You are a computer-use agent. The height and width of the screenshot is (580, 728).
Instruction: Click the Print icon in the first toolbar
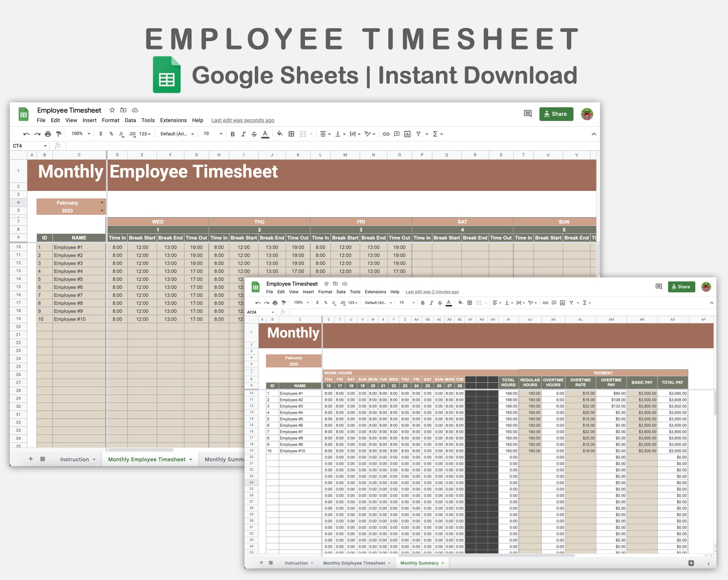pyautogui.click(x=48, y=134)
